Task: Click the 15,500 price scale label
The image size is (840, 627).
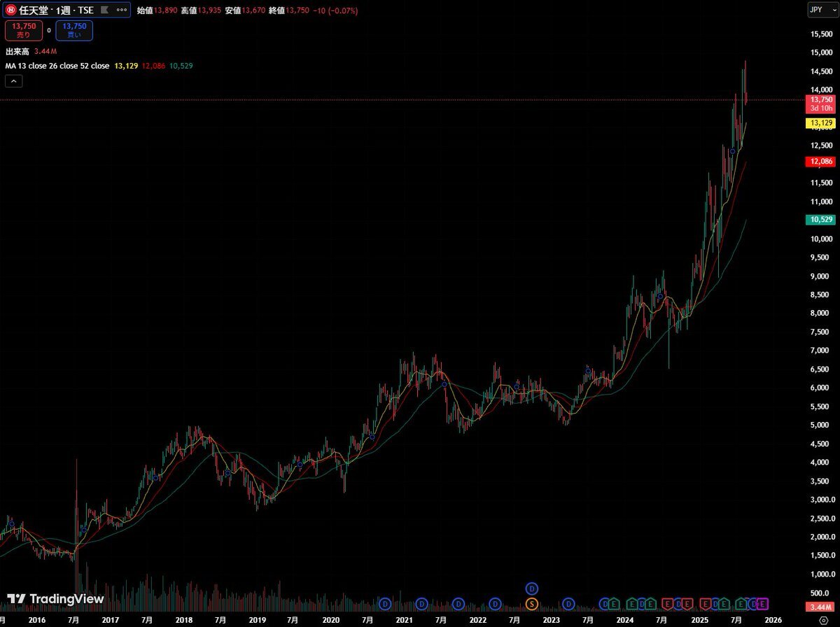Action: tap(821, 34)
